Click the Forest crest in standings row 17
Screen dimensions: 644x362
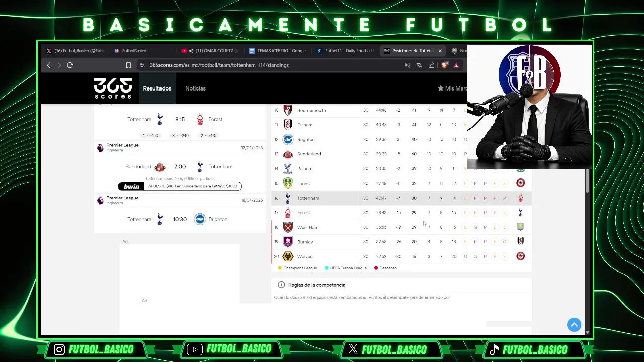click(x=288, y=213)
